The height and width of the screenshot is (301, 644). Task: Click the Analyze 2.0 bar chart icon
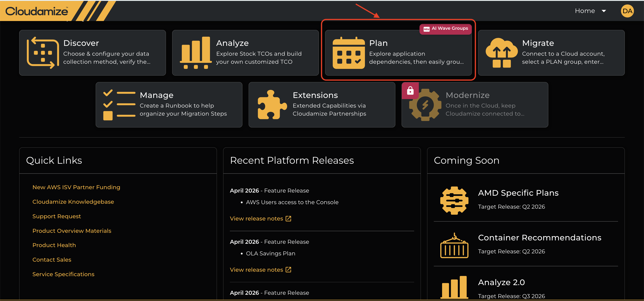click(454, 287)
